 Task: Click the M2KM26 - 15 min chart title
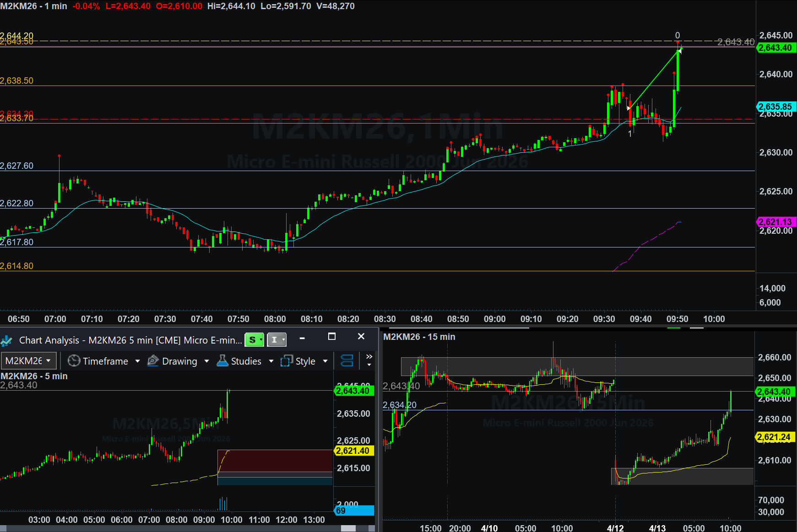tap(419, 337)
